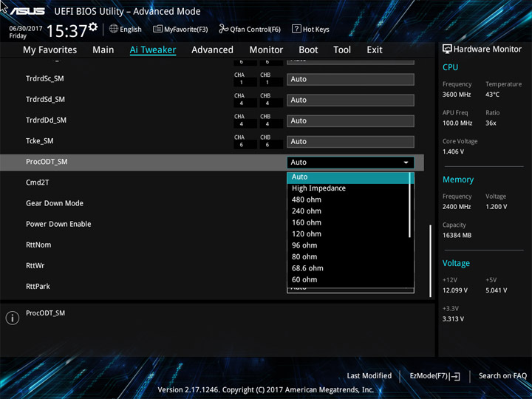Click the +5V 5.041 V reading

pyautogui.click(x=496, y=290)
